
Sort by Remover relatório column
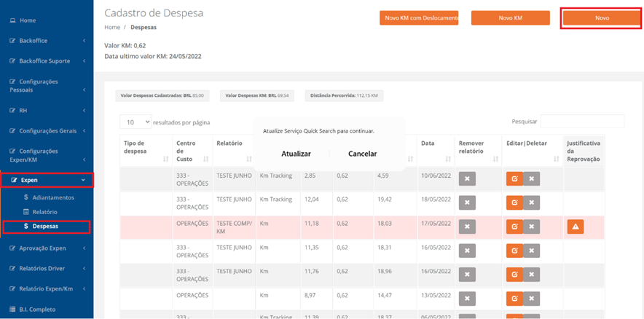pyautogui.click(x=479, y=151)
